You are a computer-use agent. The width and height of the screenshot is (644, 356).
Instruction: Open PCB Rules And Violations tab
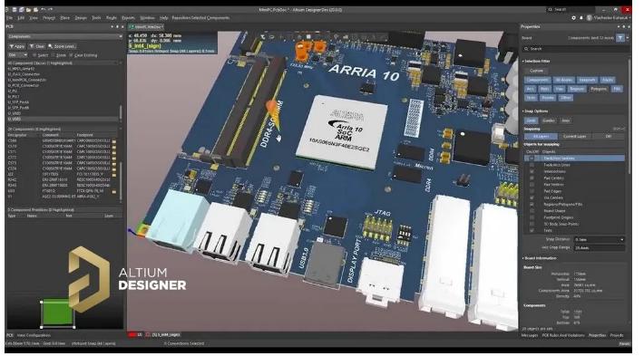[x=562, y=335]
